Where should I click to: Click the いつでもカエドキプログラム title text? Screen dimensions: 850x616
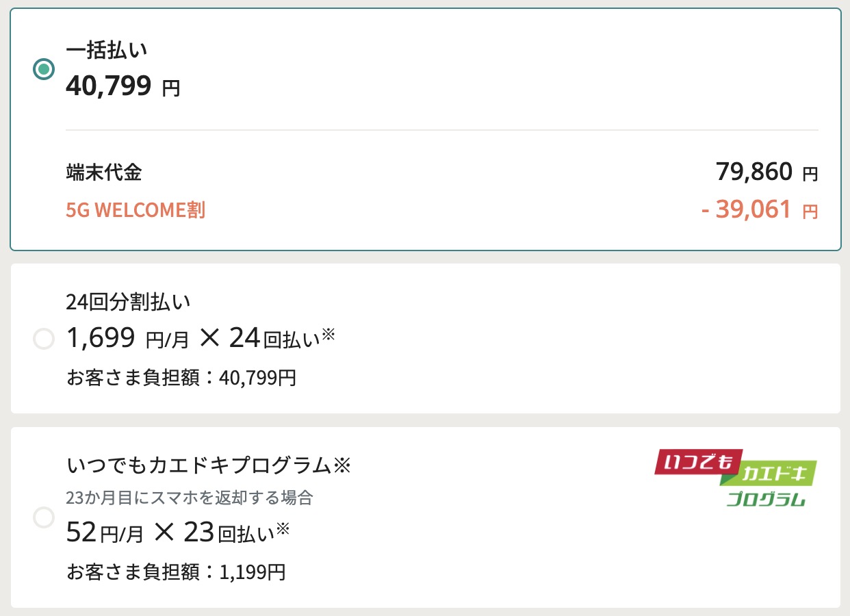(x=198, y=466)
